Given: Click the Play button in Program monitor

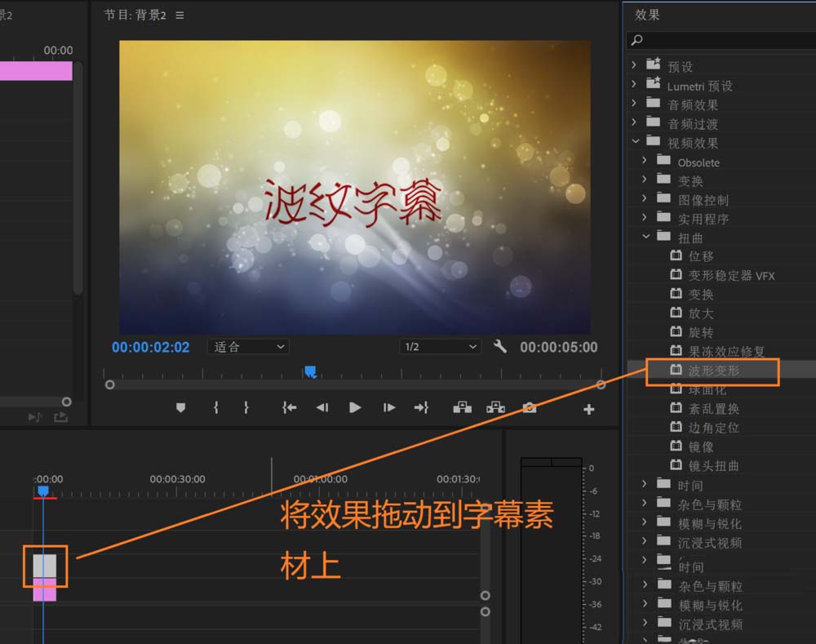Looking at the screenshot, I should coord(355,407).
